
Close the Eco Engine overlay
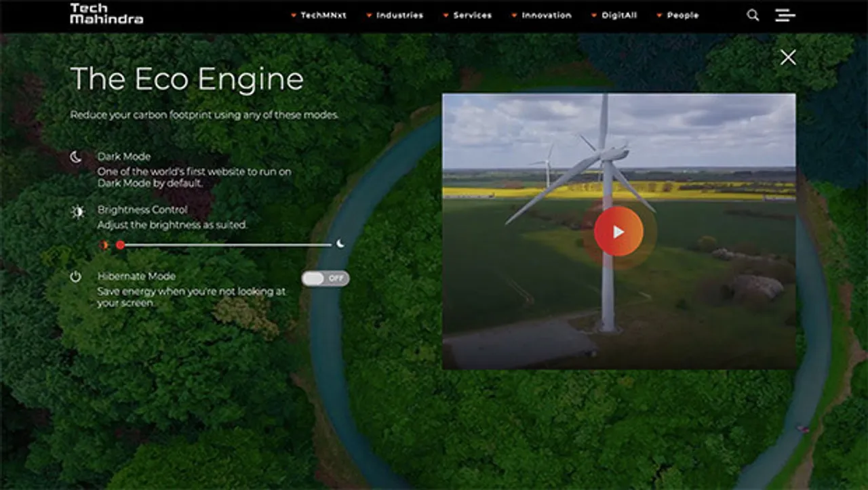pos(788,58)
